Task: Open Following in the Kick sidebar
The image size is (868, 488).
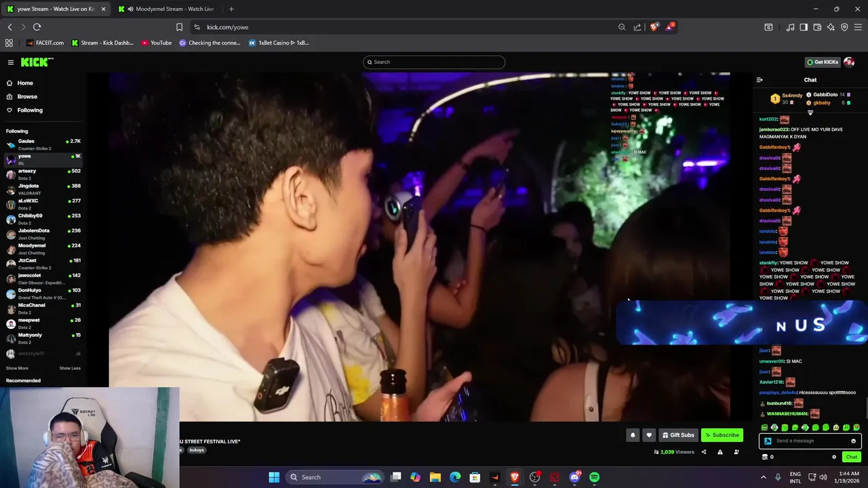Action: [30, 110]
